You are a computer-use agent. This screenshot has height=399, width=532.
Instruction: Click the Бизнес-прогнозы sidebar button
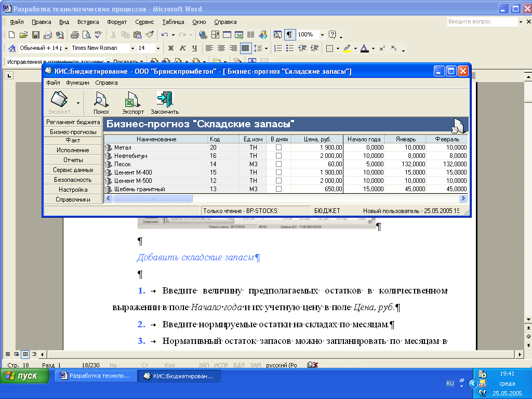[73, 132]
